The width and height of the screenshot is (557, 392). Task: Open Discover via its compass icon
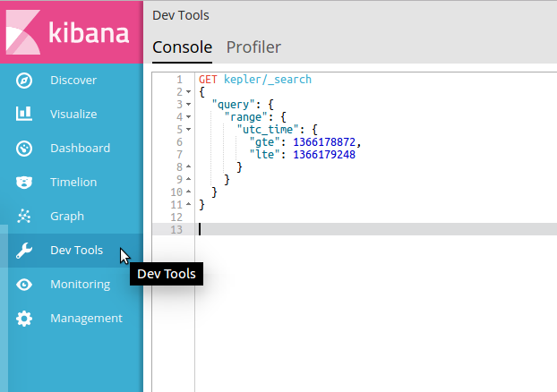pos(25,81)
